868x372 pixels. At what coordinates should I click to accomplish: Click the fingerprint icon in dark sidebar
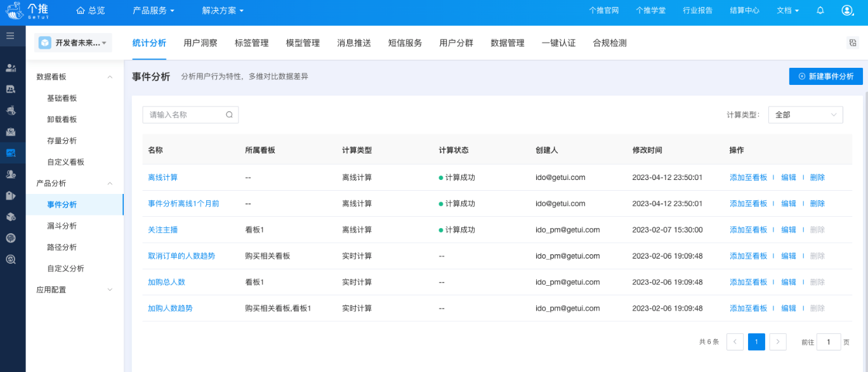(x=11, y=238)
